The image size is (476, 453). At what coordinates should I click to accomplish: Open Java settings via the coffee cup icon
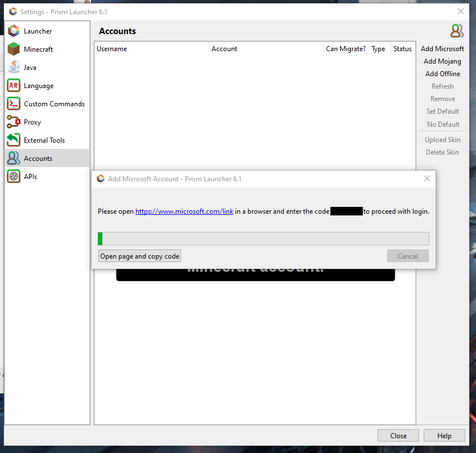tap(13, 67)
